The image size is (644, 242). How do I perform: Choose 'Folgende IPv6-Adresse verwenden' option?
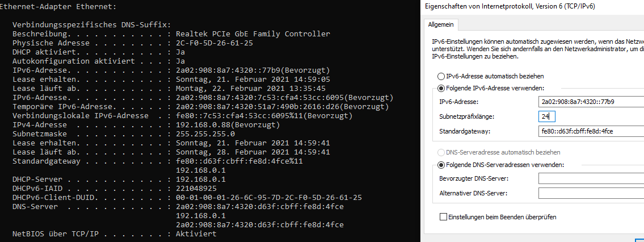(441, 88)
